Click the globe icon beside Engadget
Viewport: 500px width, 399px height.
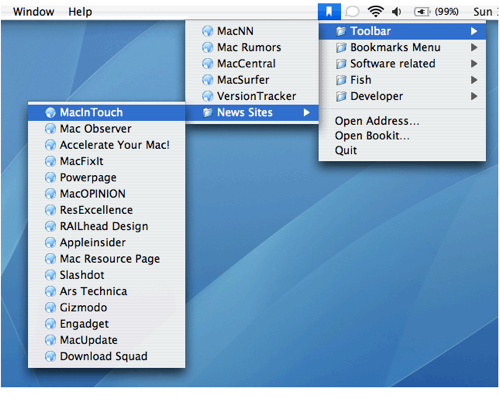50,324
